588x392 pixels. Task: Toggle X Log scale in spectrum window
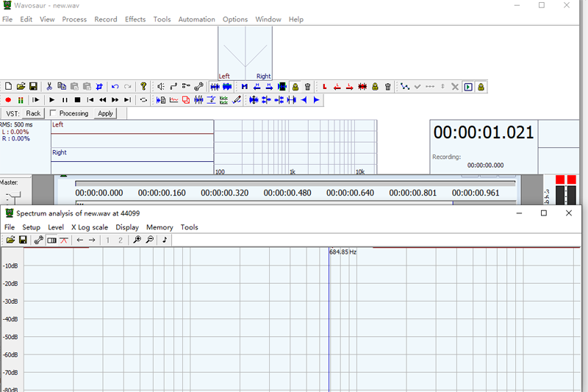coord(89,227)
